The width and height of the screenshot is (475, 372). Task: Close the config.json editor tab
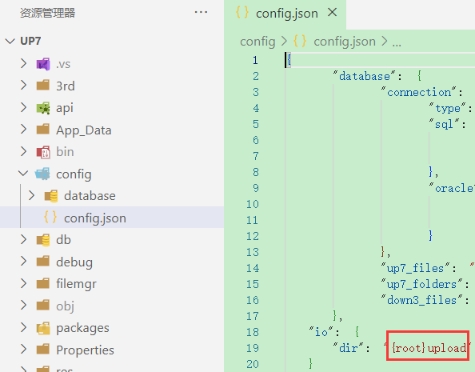[332, 13]
